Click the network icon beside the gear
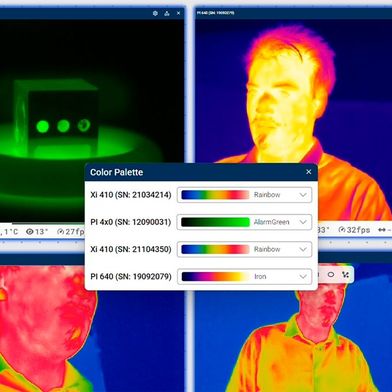 click(x=167, y=13)
